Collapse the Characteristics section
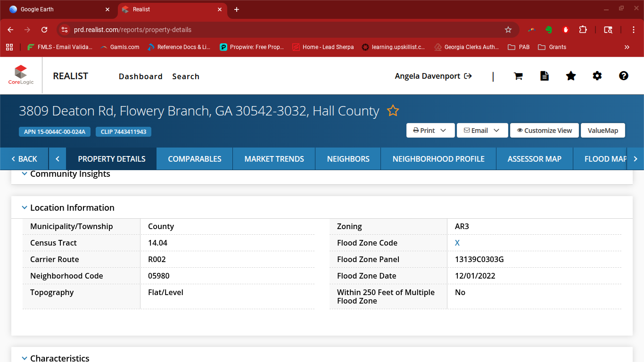This screenshot has height=362, width=644. [x=25, y=358]
